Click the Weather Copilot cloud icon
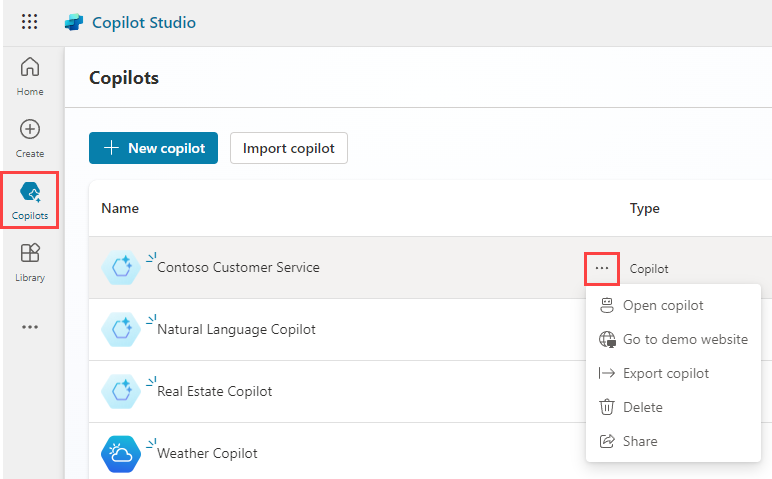This screenshot has width=772, height=479. (x=121, y=453)
